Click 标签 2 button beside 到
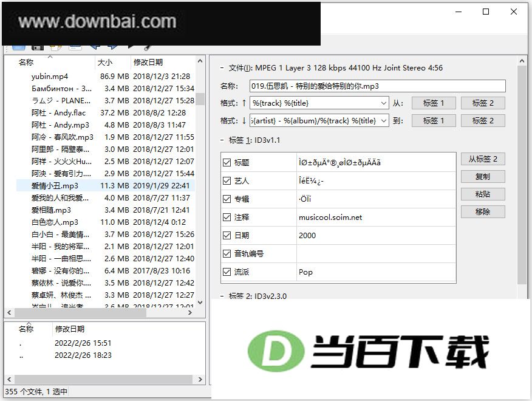532x401 pixels. point(483,121)
